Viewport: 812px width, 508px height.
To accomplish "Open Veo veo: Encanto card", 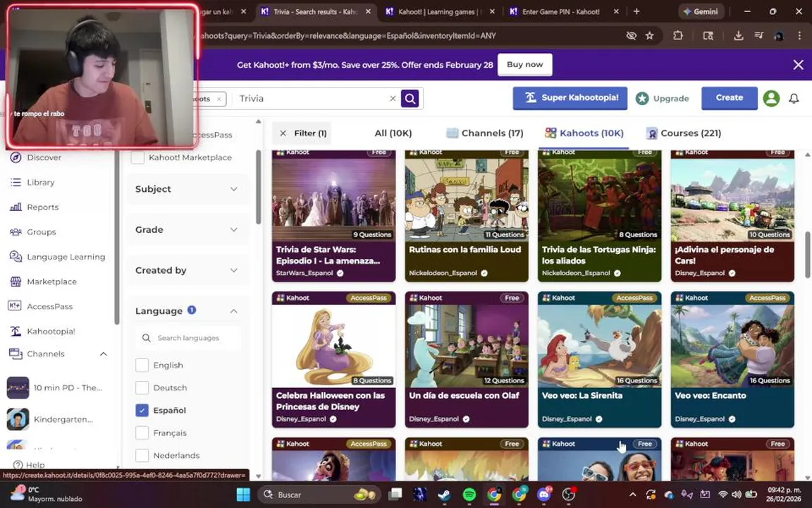I will (x=732, y=360).
